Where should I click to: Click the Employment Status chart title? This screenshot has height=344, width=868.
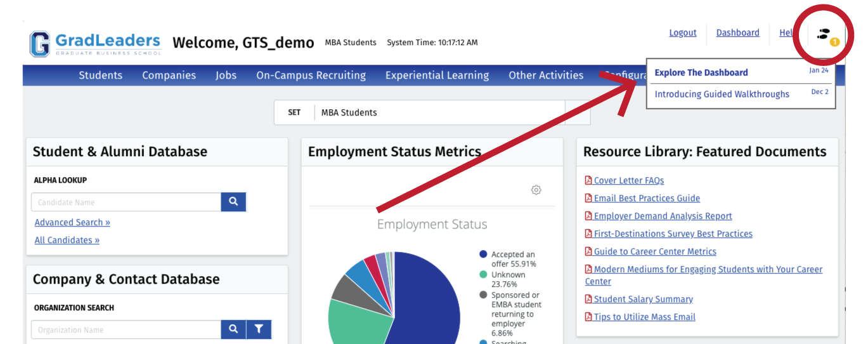click(x=432, y=225)
